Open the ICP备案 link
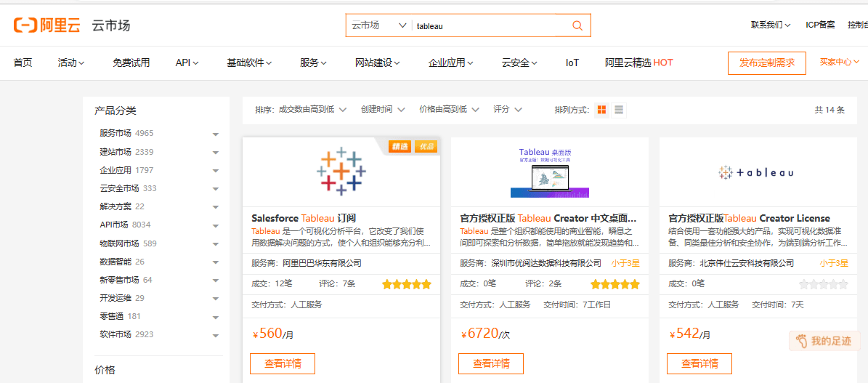Image resolution: width=868 pixels, height=383 pixels. [x=820, y=25]
